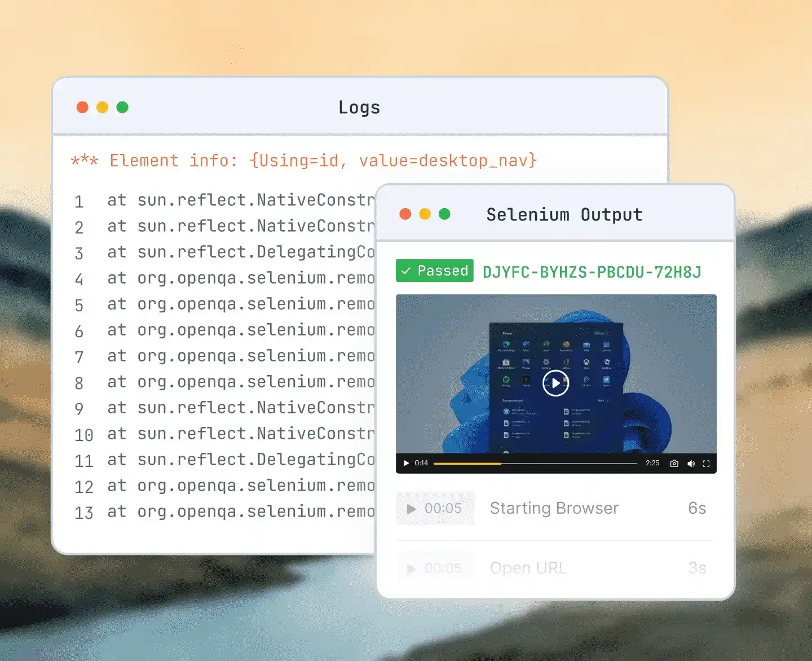Image resolution: width=812 pixels, height=661 pixels.
Task: Select log line 6 in Logs window
Action: [224, 330]
